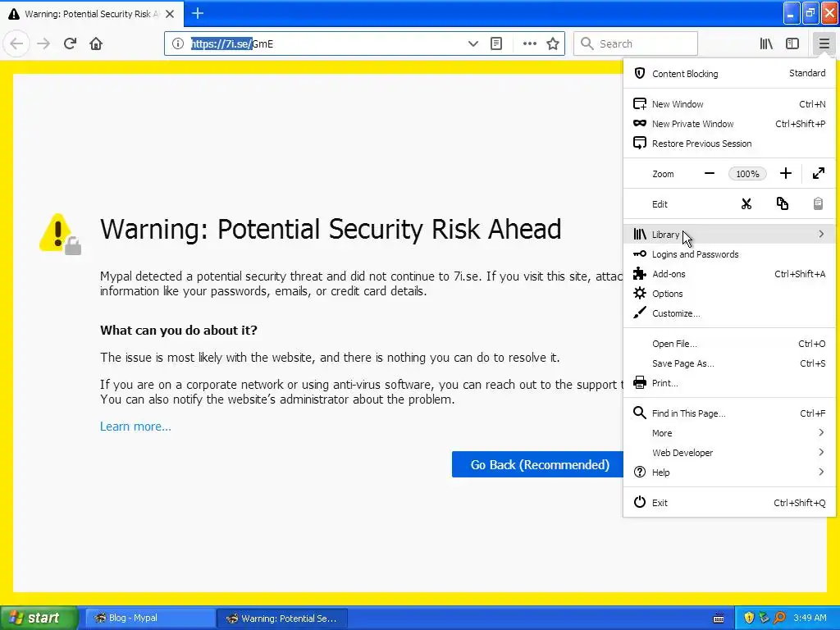840x630 pixels.
Task: Expand the Library submenu
Action: [729, 234]
